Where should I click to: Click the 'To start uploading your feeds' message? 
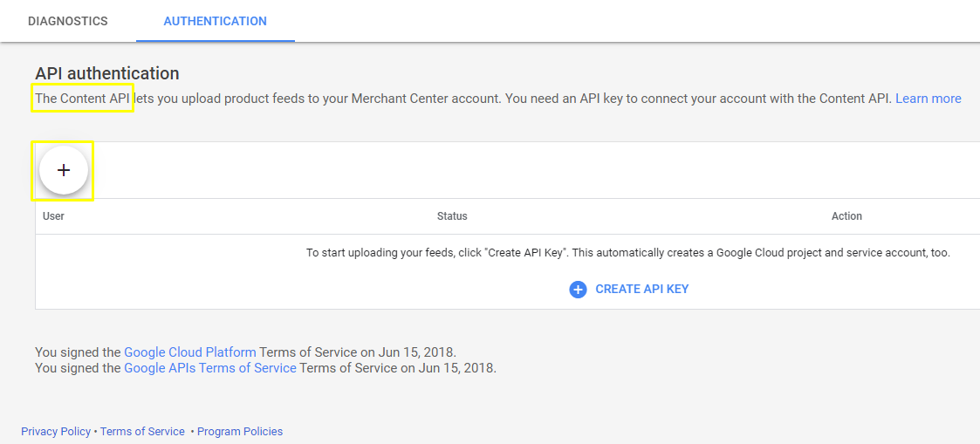[x=627, y=253]
